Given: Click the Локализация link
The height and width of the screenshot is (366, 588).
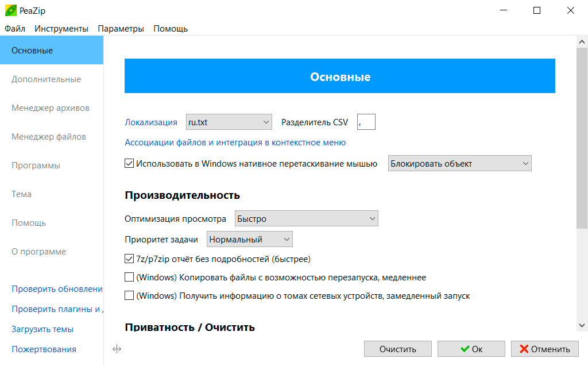Looking at the screenshot, I should pyautogui.click(x=151, y=122).
